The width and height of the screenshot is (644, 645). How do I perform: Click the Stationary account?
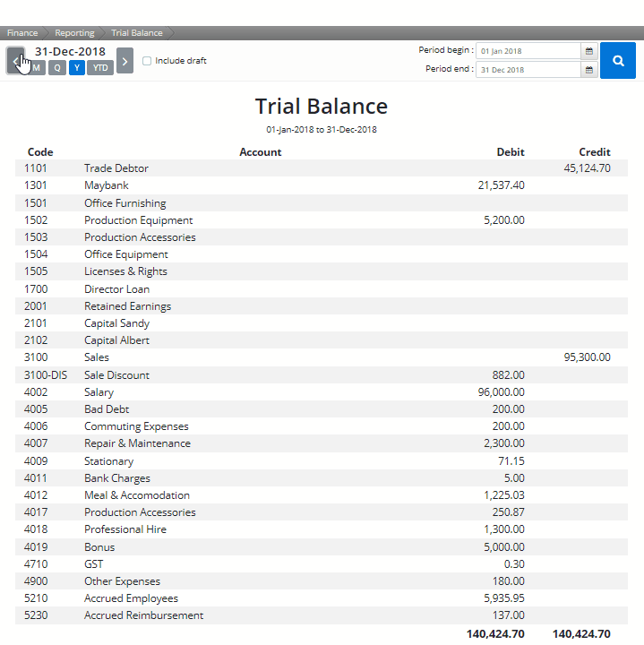click(x=109, y=461)
